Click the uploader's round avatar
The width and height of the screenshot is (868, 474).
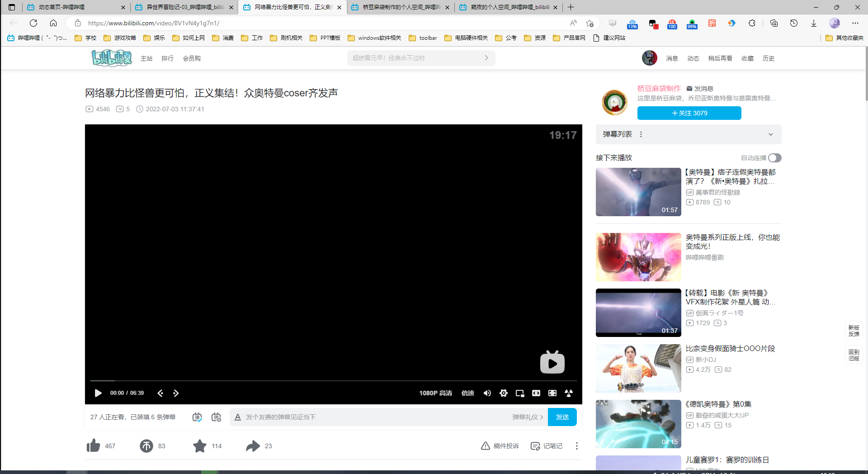pyautogui.click(x=615, y=102)
